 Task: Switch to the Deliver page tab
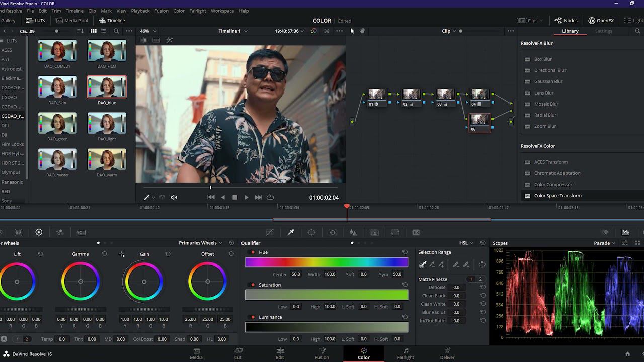tap(447, 353)
